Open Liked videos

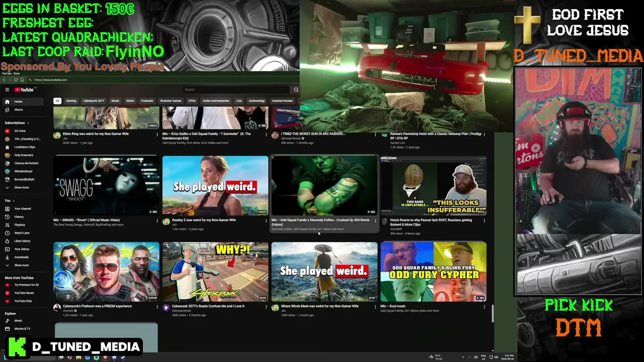tap(23, 241)
